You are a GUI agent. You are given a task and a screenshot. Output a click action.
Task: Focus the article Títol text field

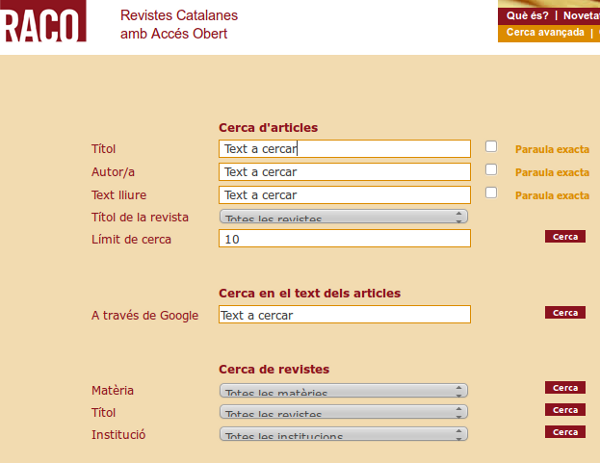pyautogui.click(x=344, y=149)
